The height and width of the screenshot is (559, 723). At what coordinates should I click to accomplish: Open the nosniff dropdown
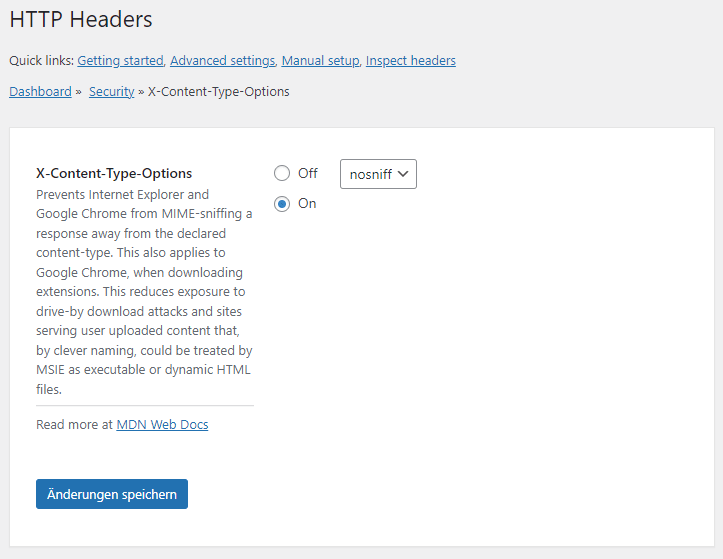coord(378,174)
